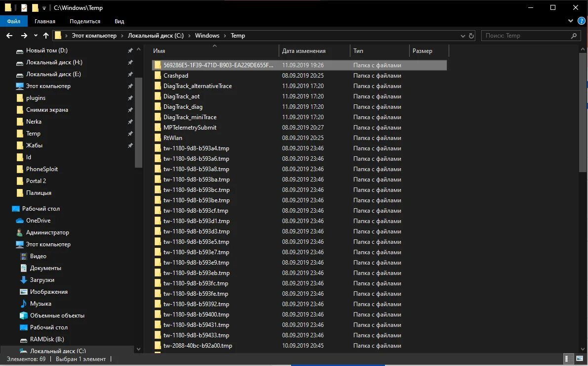588x366 pixels.
Task: Open the Файл menu
Action: (x=13, y=21)
